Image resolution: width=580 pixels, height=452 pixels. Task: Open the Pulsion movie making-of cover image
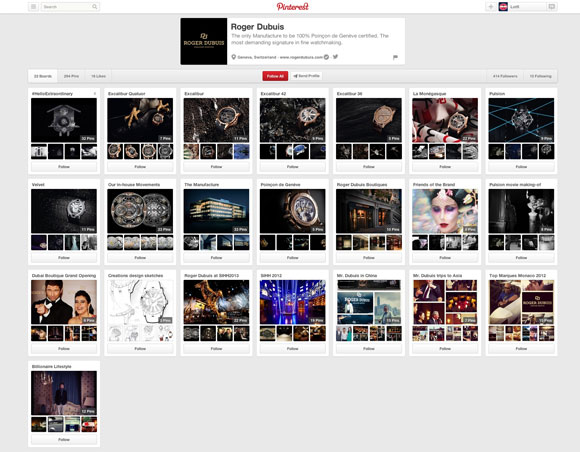coord(521,211)
